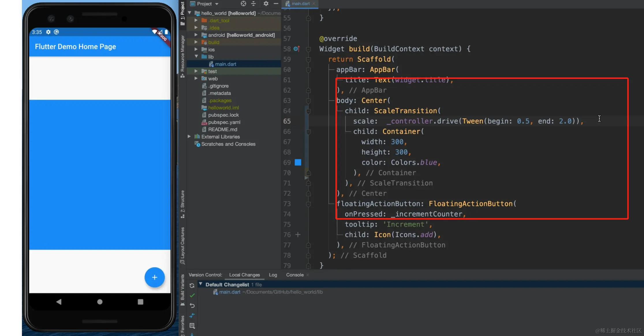The width and height of the screenshot is (644, 336).
Task: Select the main.dart editor tab
Action: coord(300,4)
